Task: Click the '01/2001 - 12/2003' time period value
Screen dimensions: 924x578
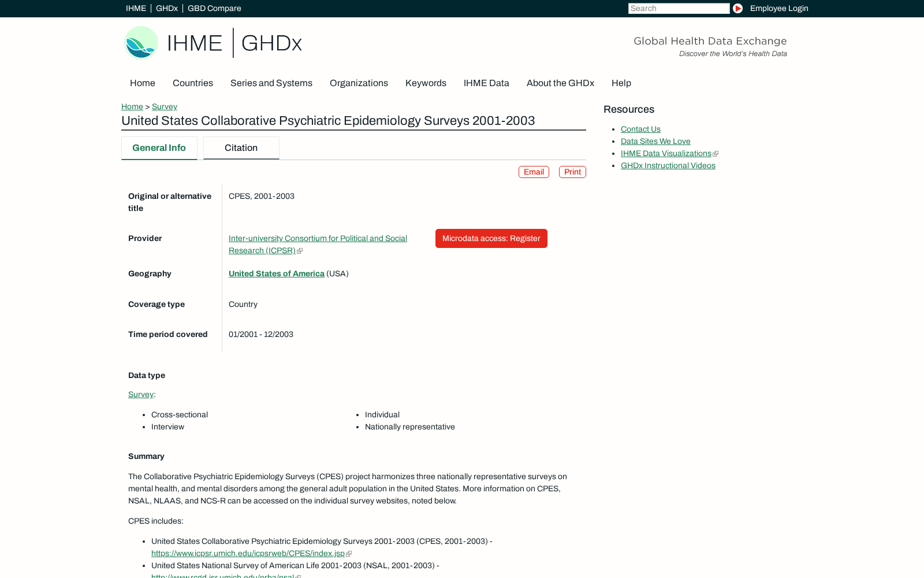Action: 261,334
